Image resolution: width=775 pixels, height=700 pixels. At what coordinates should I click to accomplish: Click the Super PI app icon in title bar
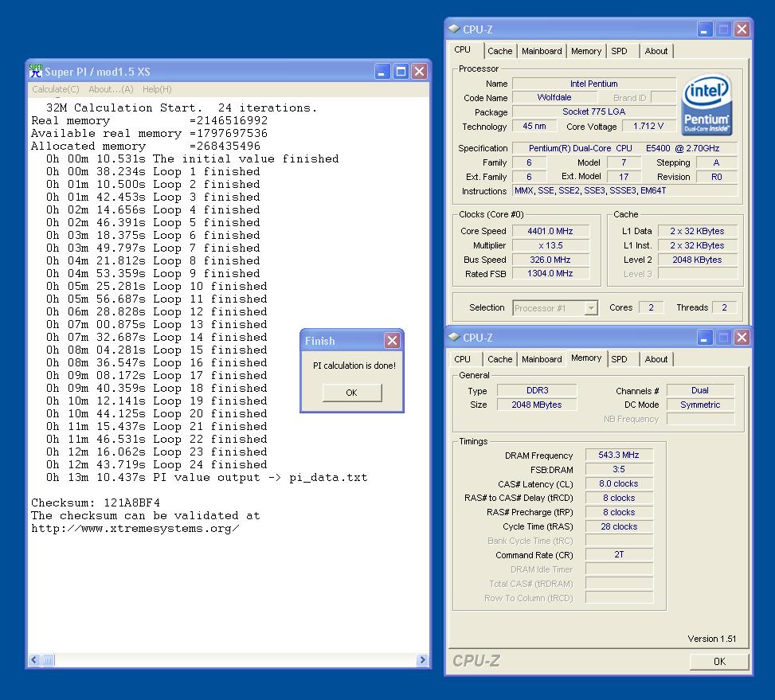coord(36,71)
